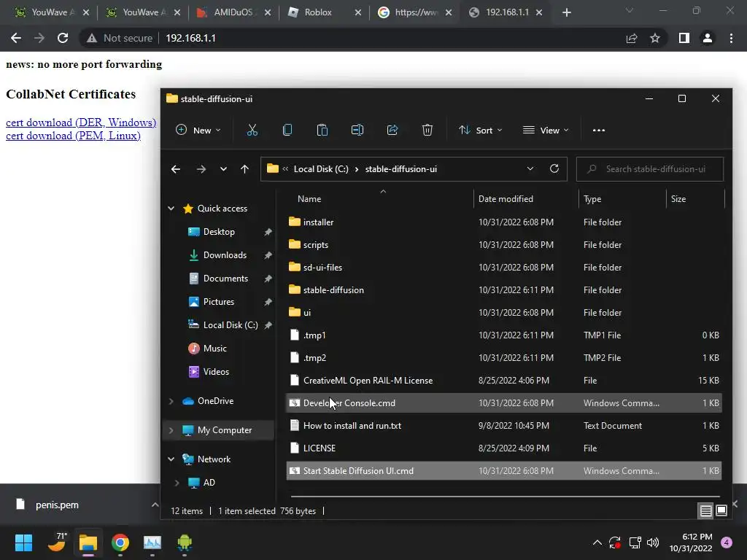
Task: Collapse the Network tree node
Action: tap(171, 459)
